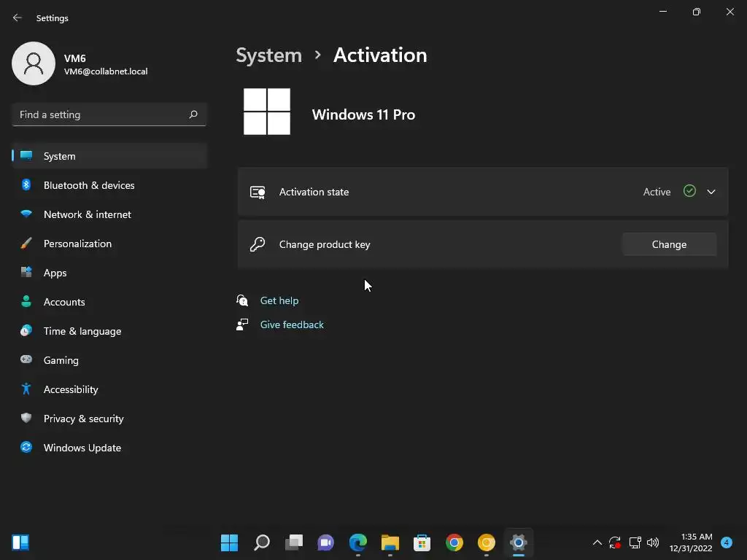Go to Personalization settings
The image size is (747, 560).
click(x=109, y=244)
